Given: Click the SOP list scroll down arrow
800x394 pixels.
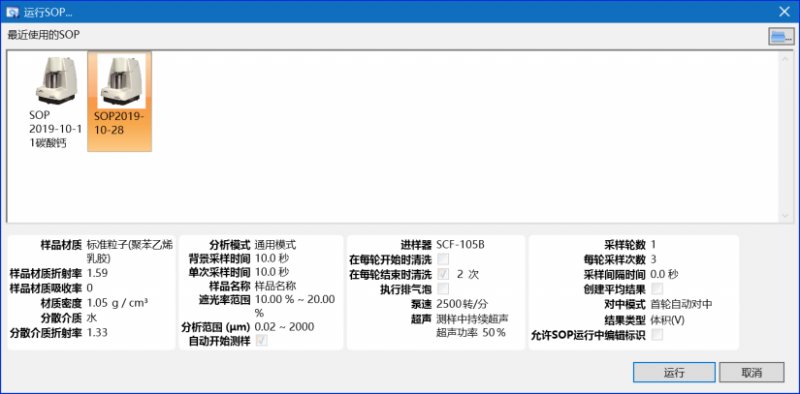Looking at the screenshot, I should pos(786,216).
